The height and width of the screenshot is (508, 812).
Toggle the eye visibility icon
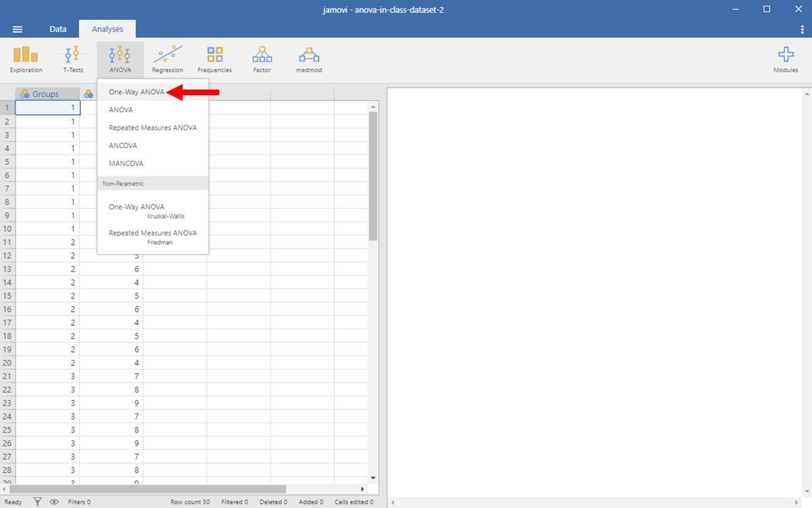point(54,502)
